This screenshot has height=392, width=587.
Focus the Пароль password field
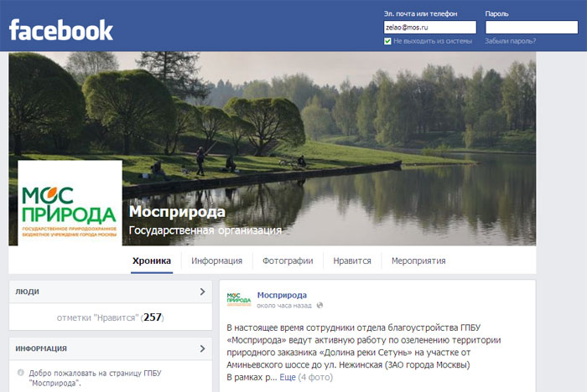point(532,28)
